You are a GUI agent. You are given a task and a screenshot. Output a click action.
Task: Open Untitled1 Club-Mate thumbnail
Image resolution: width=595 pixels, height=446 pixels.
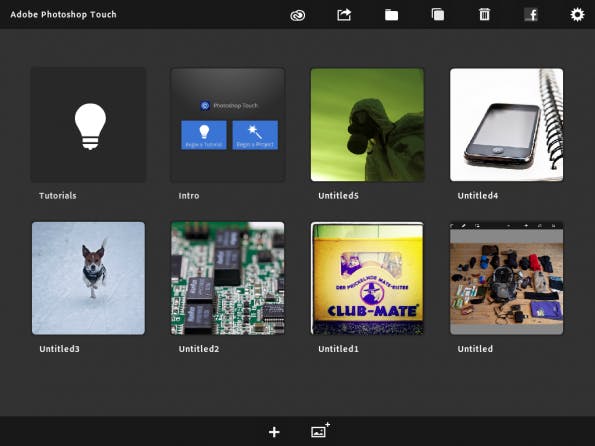[367, 278]
